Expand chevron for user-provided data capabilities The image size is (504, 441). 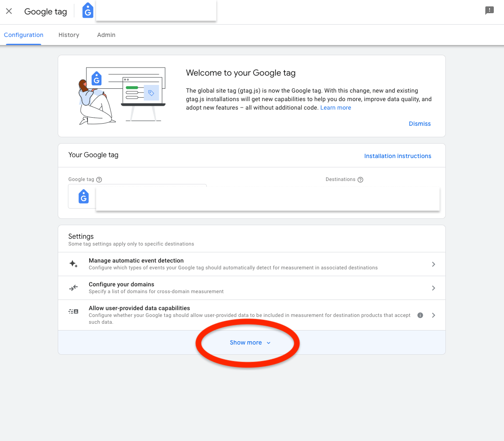[x=433, y=315]
